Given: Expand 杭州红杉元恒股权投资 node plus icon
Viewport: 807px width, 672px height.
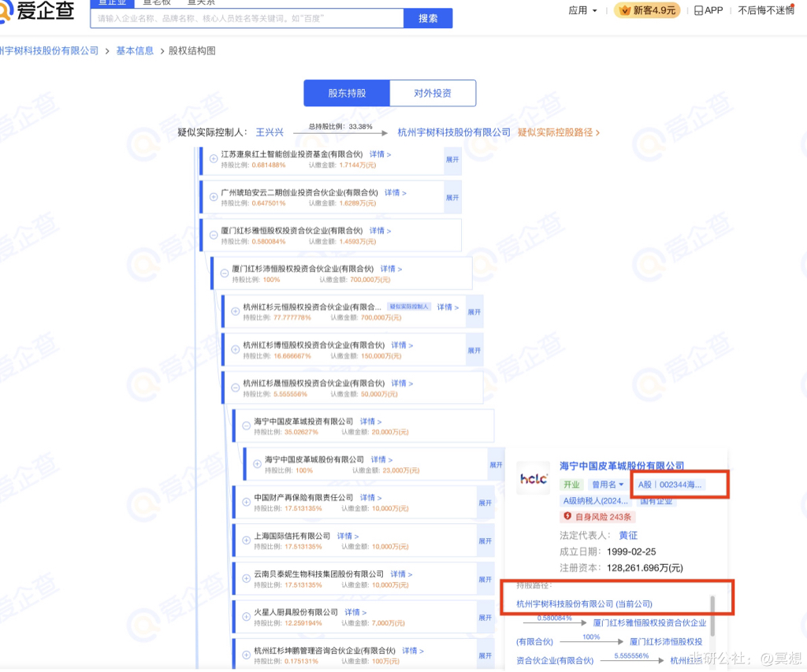Looking at the screenshot, I should tap(235, 311).
